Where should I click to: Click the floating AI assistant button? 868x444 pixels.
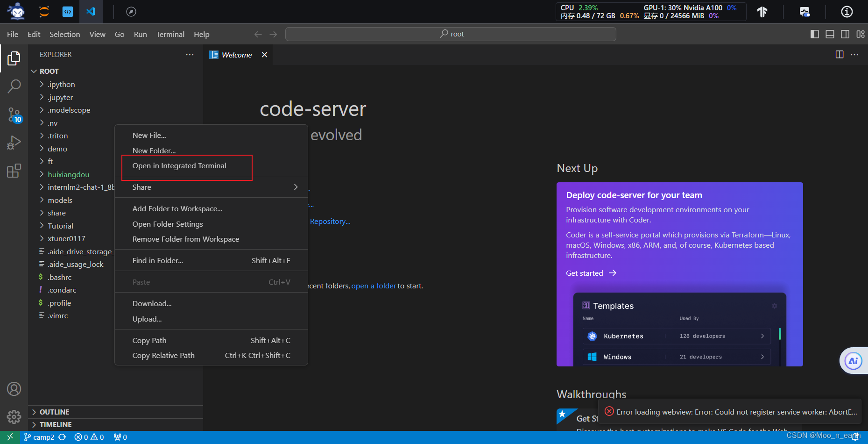coord(854,361)
